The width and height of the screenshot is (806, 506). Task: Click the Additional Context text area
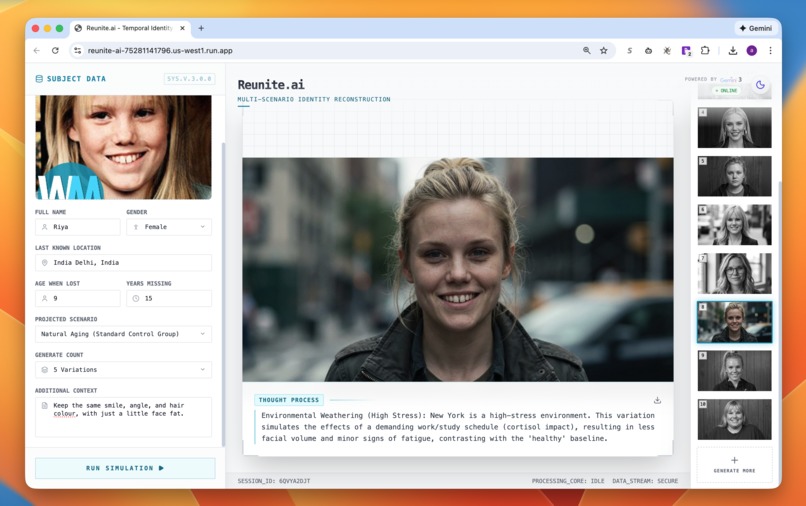point(123,417)
